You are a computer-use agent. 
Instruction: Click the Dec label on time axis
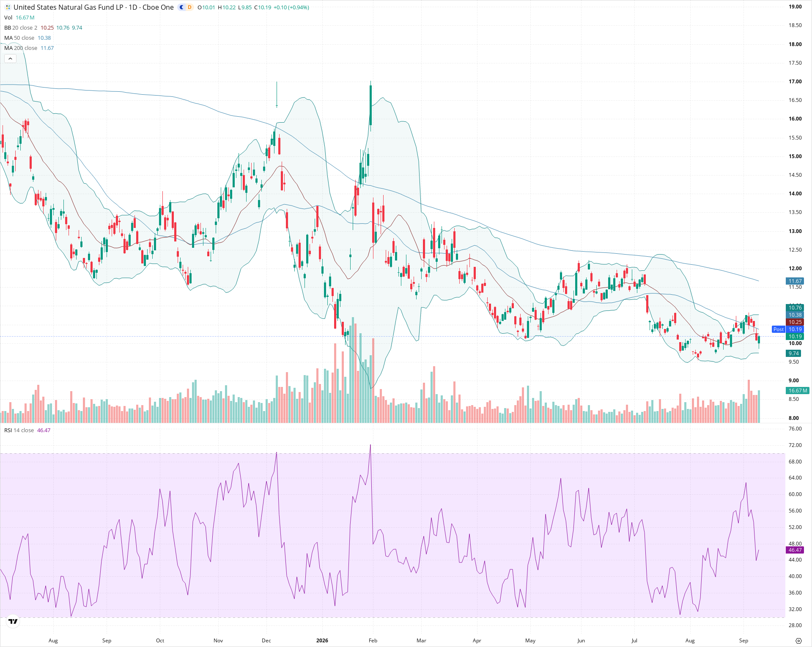266,641
